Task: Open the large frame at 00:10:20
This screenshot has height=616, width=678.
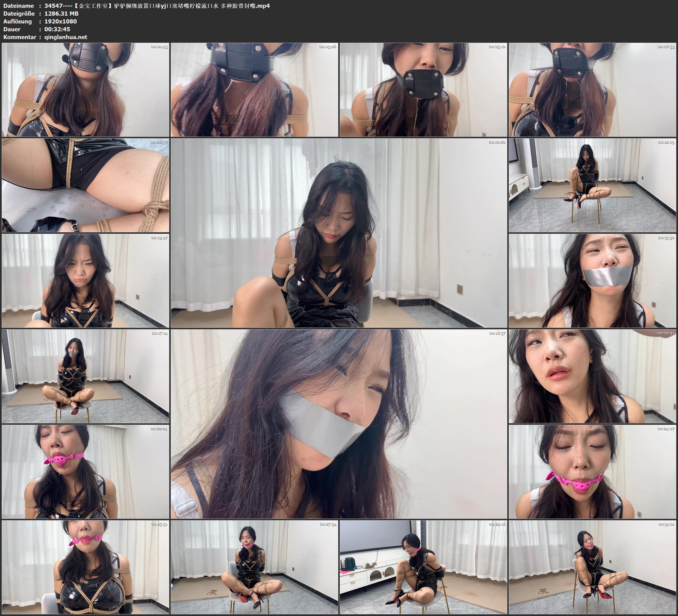Action: pos(339,233)
